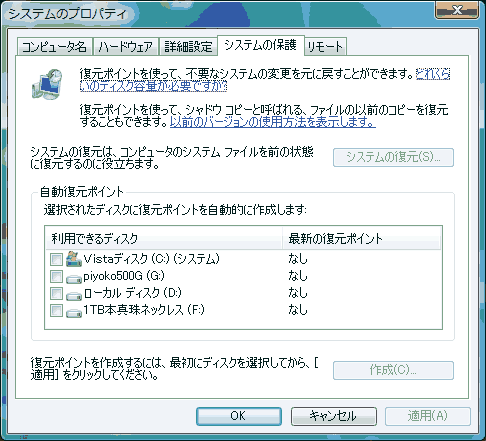This screenshot has height=441, width=486.
Task: Click the 1TB本真珠ネックレス (F:) drive icon
Action: point(74,313)
